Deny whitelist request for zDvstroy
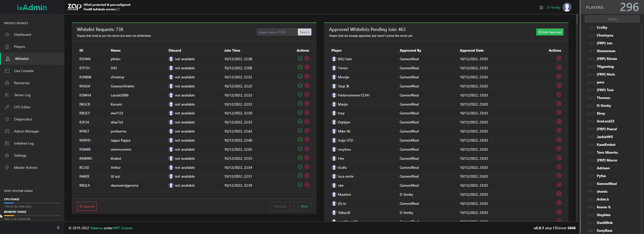Screen dimensions: 644x234 coord(307,77)
